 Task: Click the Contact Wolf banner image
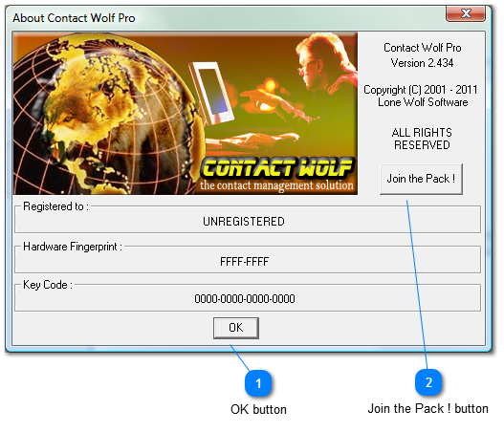click(x=186, y=114)
